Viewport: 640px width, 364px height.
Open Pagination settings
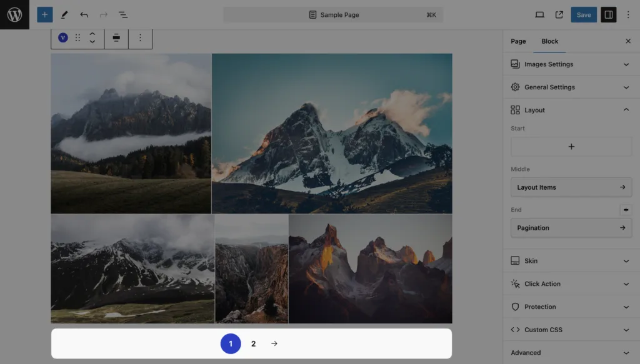571,228
